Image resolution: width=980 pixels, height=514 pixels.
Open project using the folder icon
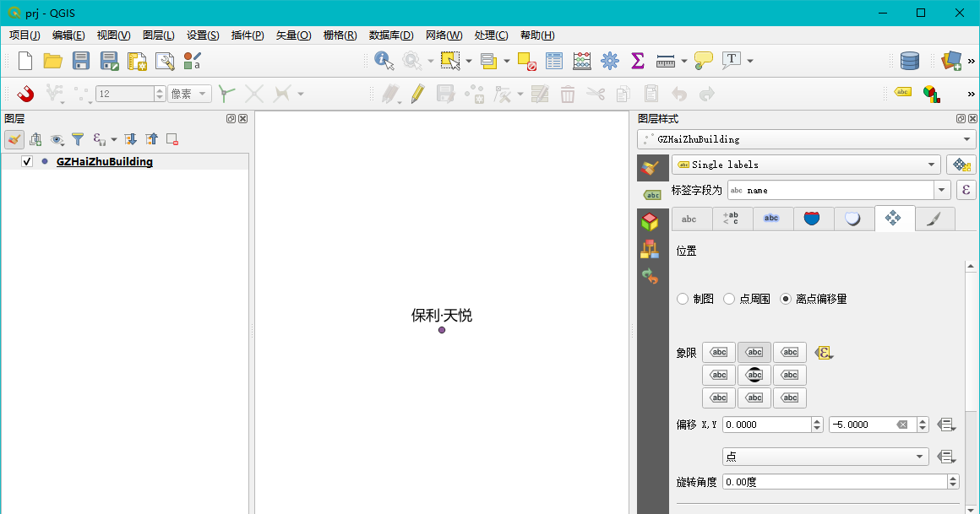tap(52, 61)
